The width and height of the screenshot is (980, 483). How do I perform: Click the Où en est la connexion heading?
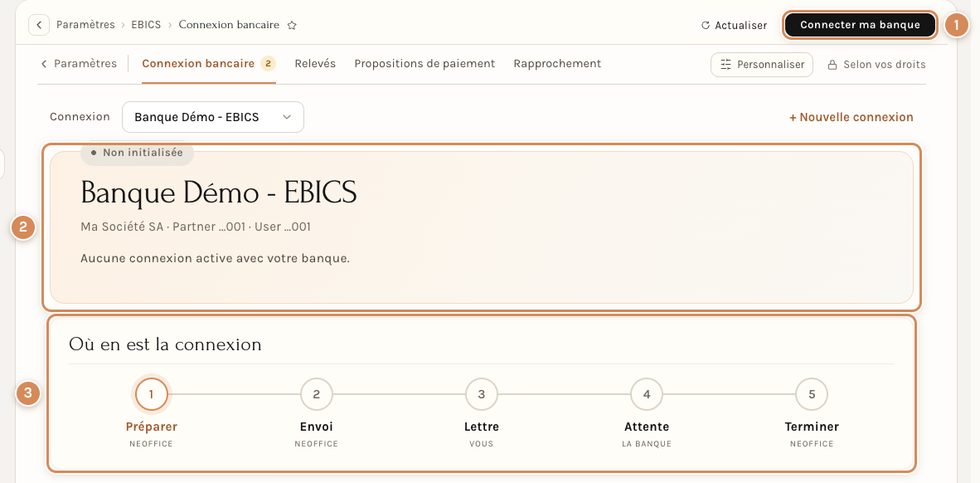click(165, 344)
